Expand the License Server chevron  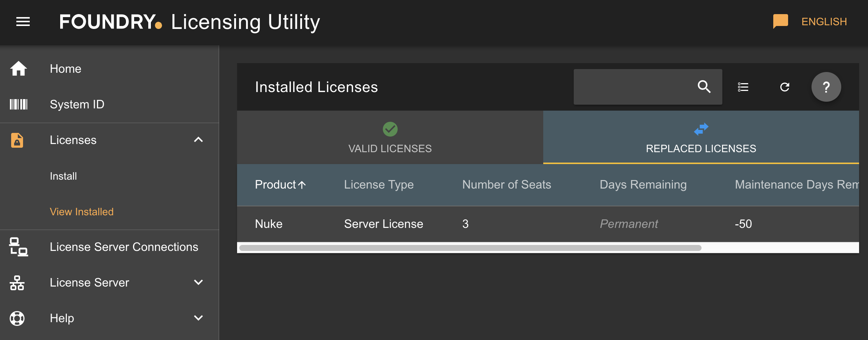pyautogui.click(x=198, y=282)
